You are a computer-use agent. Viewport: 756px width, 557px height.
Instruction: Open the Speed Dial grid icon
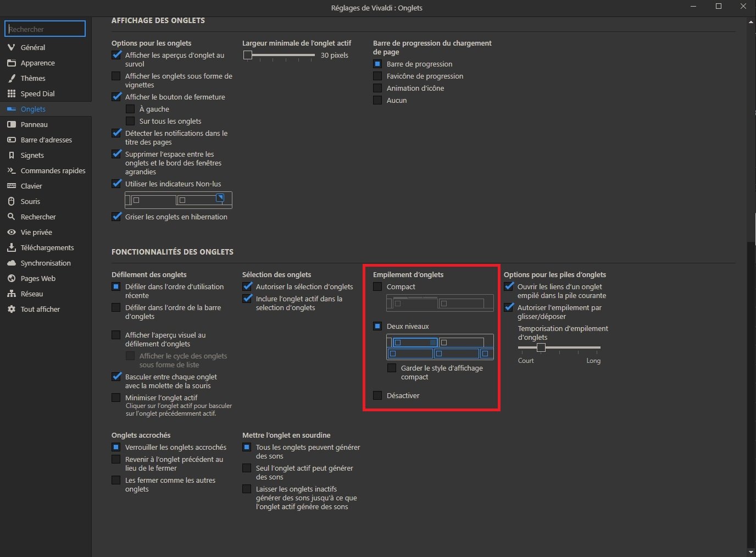[11, 93]
